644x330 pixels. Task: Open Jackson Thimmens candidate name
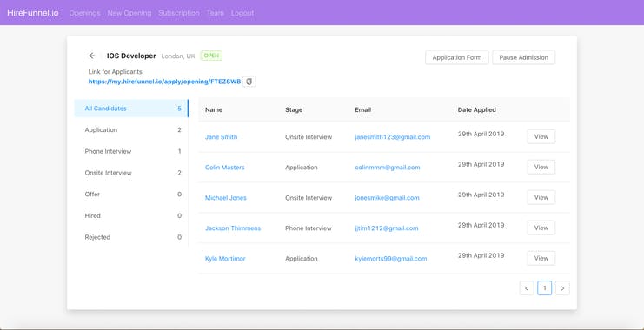pyautogui.click(x=233, y=228)
